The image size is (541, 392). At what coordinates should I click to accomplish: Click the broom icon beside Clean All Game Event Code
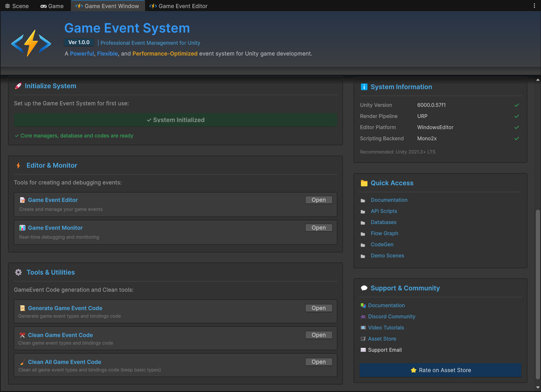point(22,362)
